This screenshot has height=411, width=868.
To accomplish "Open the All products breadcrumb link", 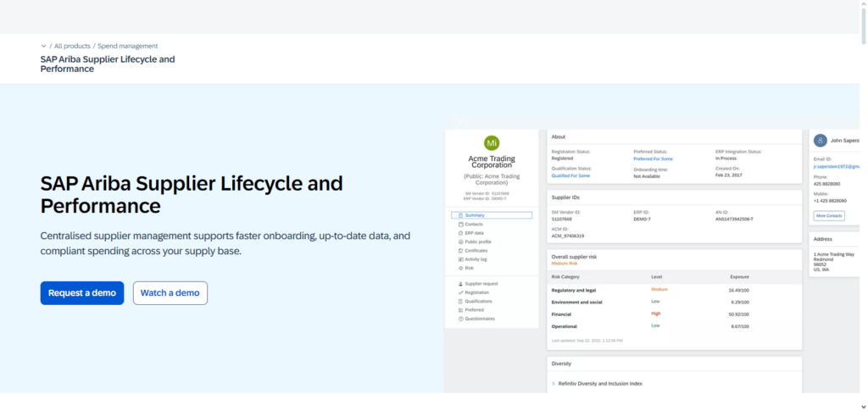I will (x=72, y=47).
